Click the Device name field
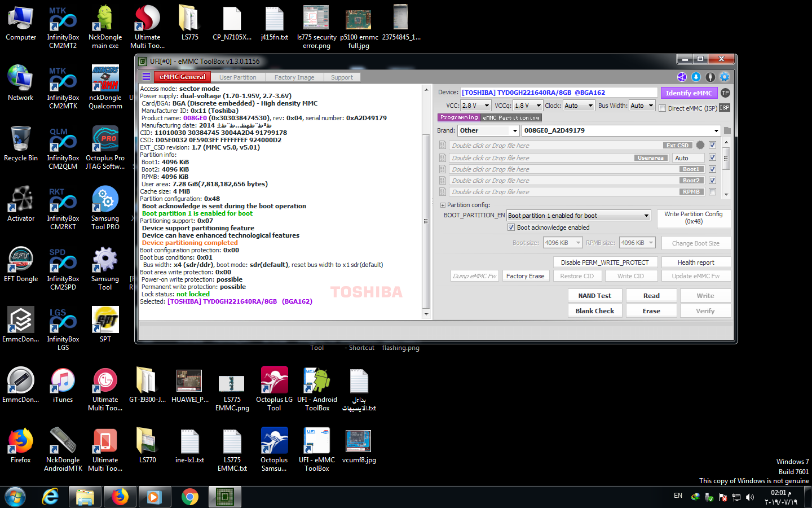This screenshot has width=812, height=508. pyautogui.click(x=559, y=92)
